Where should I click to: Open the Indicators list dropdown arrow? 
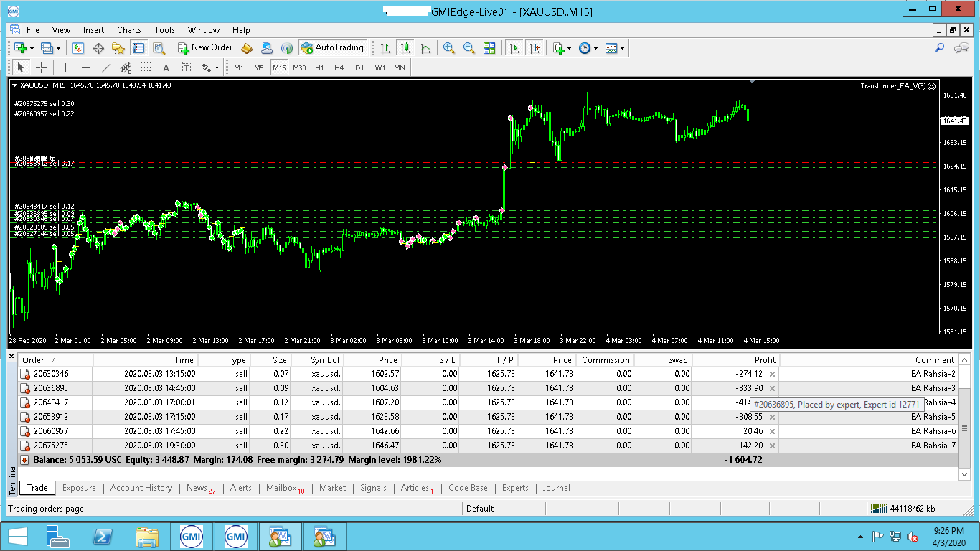point(569,48)
